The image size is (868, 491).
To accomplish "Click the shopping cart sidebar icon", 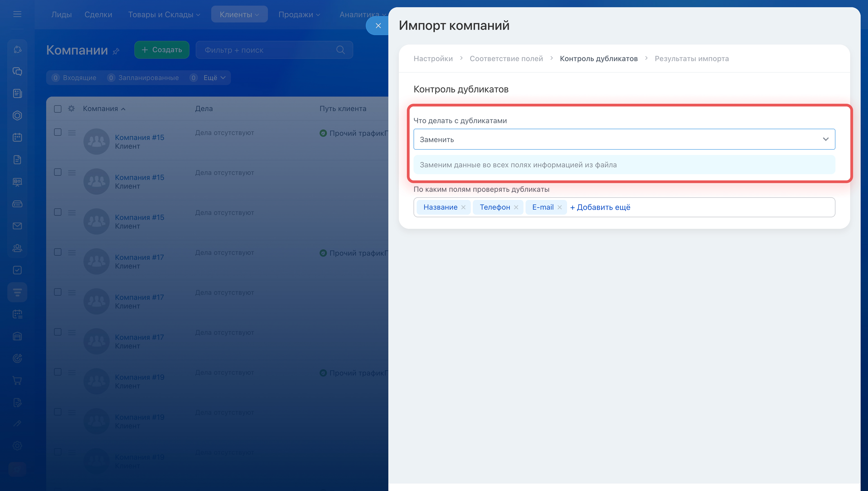I will [x=17, y=380].
